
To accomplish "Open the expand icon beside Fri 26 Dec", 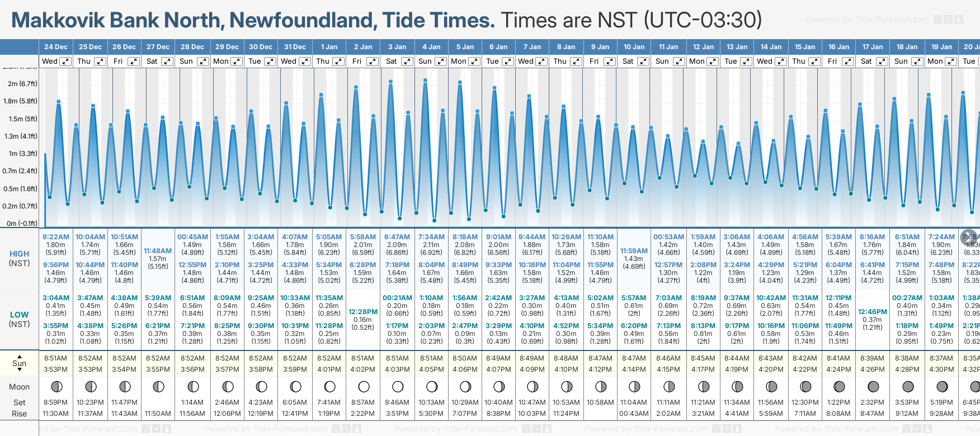I will coord(133,61).
